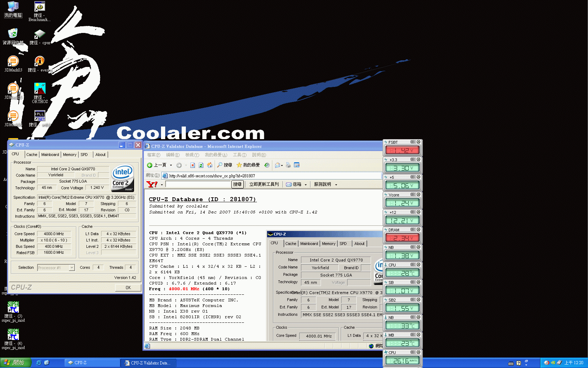Image resolution: width=588 pixels, height=368 pixels.
Task: Open the Mail icon dropdown arrow in the IE toolbar
Action: pyautogui.click(x=282, y=165)
